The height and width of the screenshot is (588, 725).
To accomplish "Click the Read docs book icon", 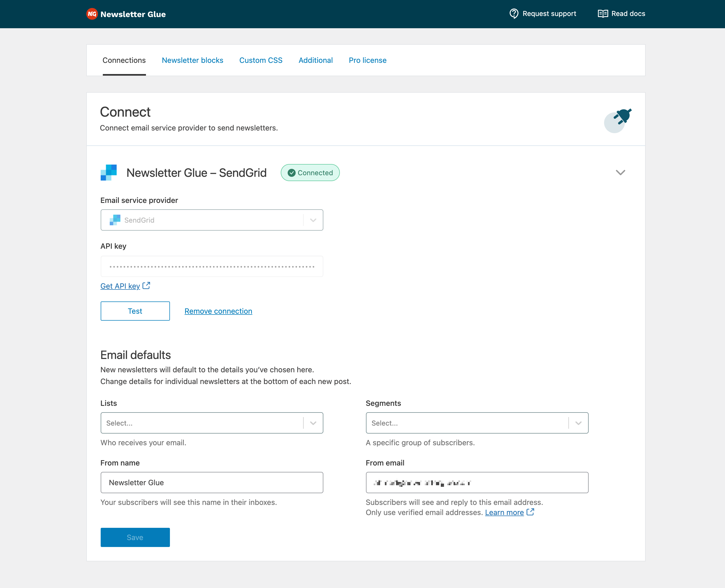I will (603, 14).
